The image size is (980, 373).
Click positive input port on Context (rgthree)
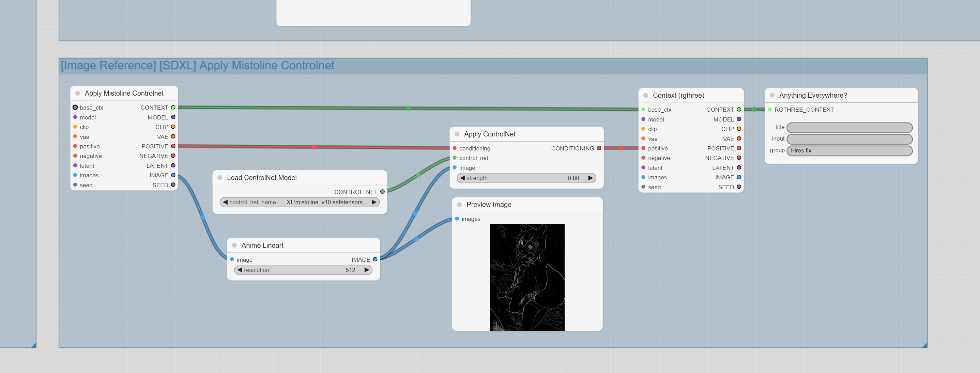pyautogui.click(x=643, y=148)
